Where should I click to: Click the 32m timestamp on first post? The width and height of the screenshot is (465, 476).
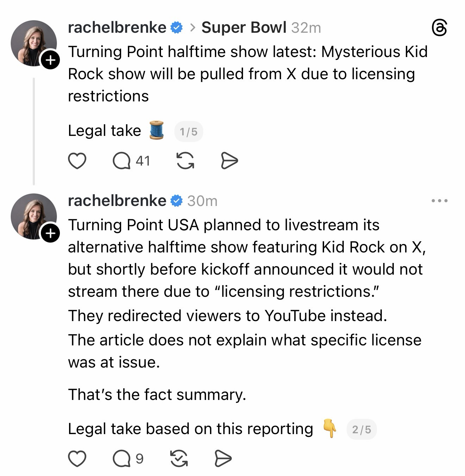(x=306, y=28)
